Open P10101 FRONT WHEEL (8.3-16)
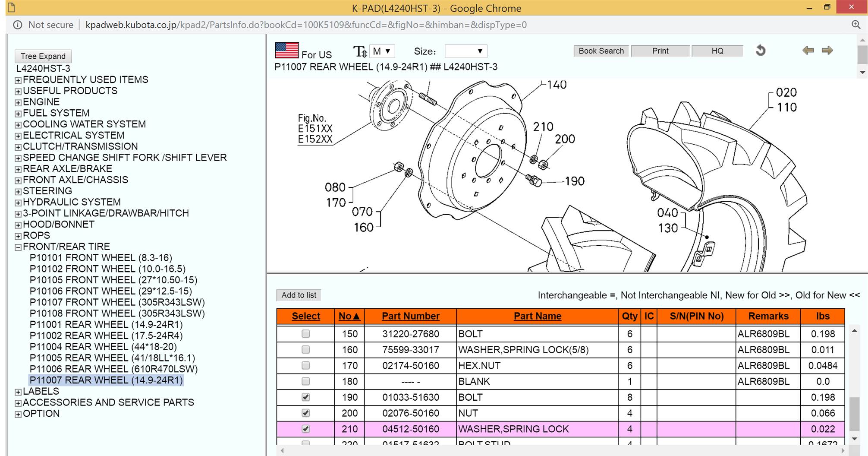This screenshot has width=868, height=456. (x=101, y=258)
